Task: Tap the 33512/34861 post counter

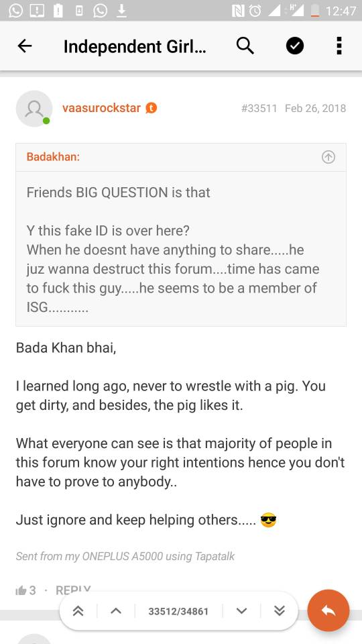Action: tap(178, 612)
